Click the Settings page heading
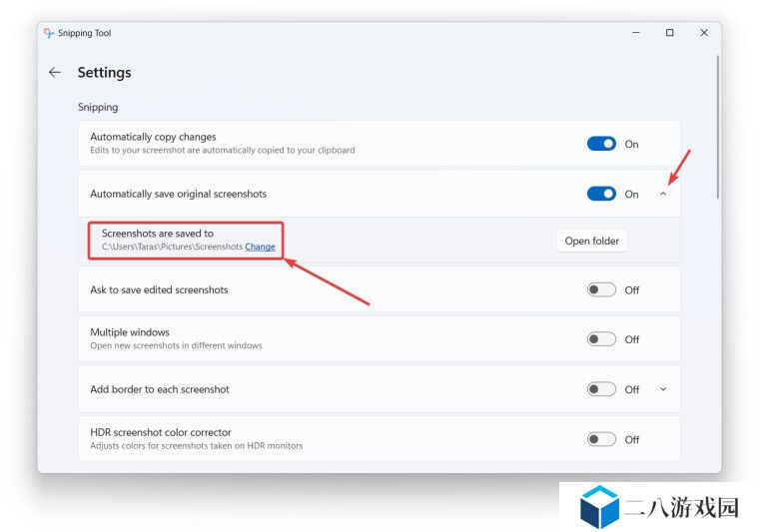The width and height of the screenshot is (759, 532). pyautogui.click(x=105, y=73)
